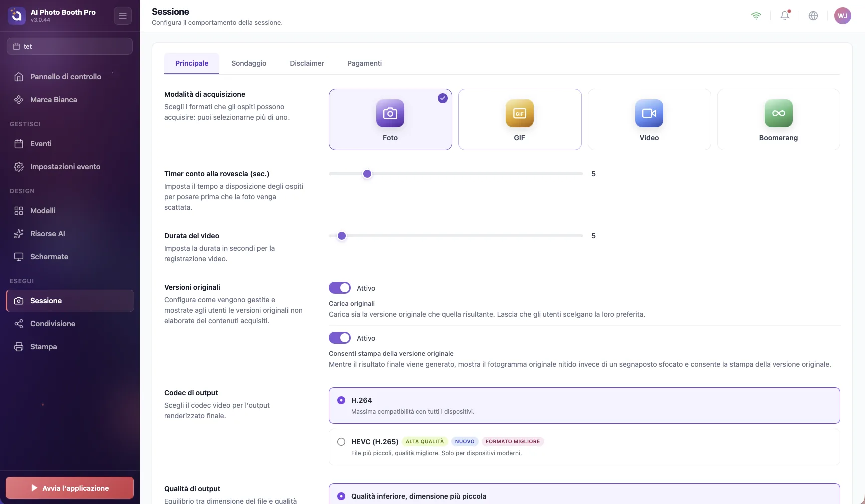Enable the Boomerang capture mode card
This screenshot has height=504, width=865.
click(778, 119)
